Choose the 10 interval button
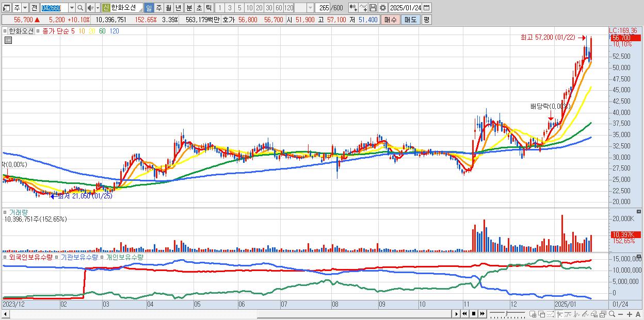Screen dimensions: 644x320 pyautogui.click(x=249, y=8)
